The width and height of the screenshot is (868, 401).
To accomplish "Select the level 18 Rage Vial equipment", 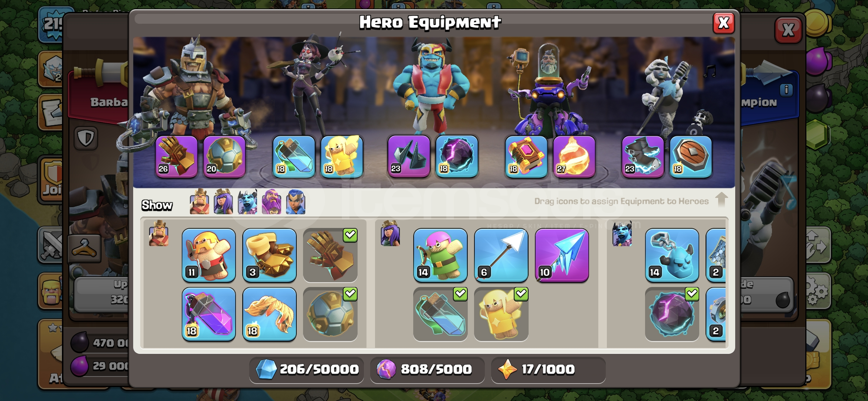I will (209, 314).
